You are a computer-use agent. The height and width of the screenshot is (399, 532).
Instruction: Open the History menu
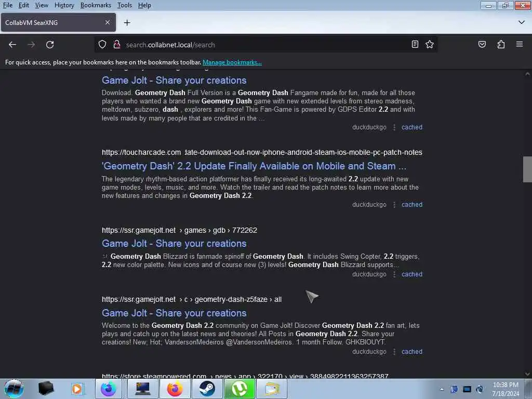(64, 5)
